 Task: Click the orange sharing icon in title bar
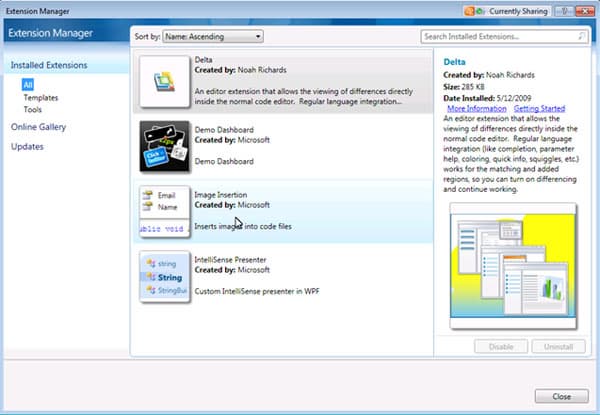[x=469, y=11]
